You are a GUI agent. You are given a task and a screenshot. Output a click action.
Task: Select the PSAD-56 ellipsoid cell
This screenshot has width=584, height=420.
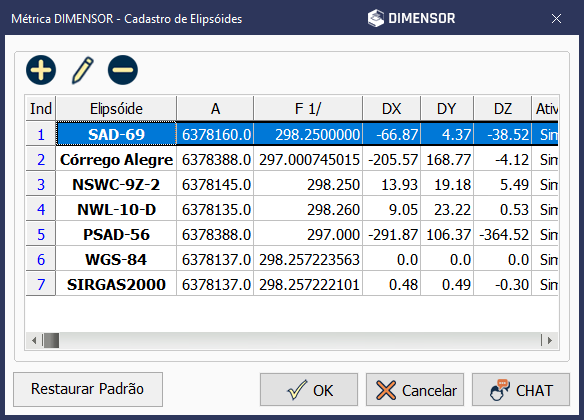(x=116, y=234)
